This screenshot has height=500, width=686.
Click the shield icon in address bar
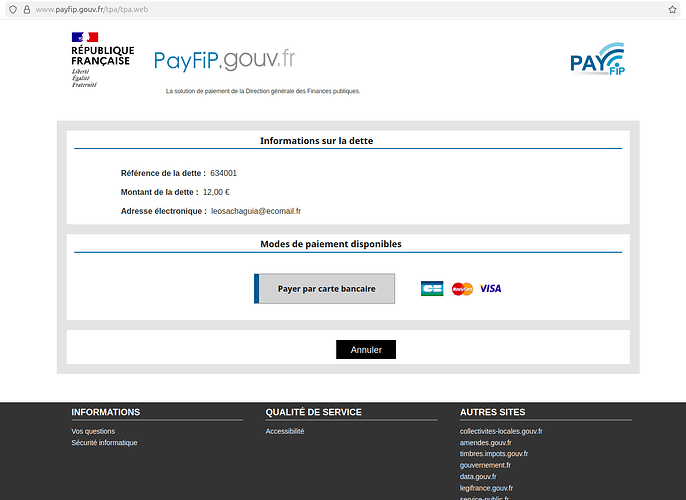pyautogui.click(x=11, y=9)
